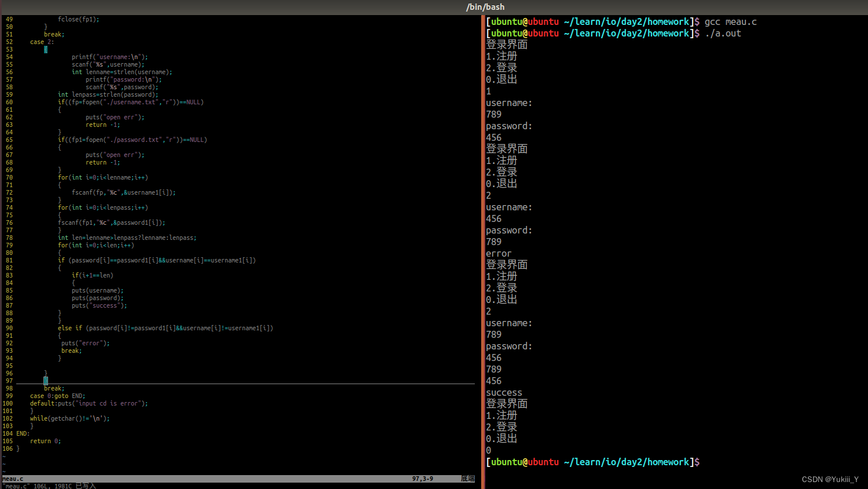Click 'break;' on line 93
This screenshot has height=489, width=868.
[72, 351]
